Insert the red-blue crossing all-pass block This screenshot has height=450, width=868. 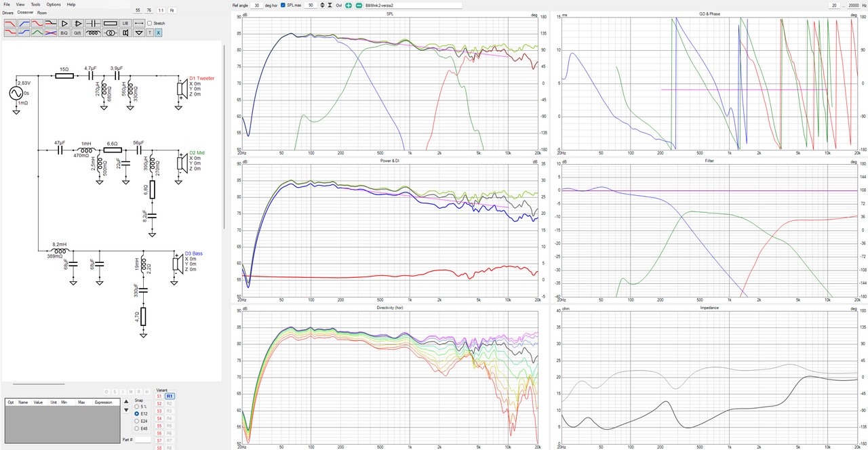tap(50, 32)
